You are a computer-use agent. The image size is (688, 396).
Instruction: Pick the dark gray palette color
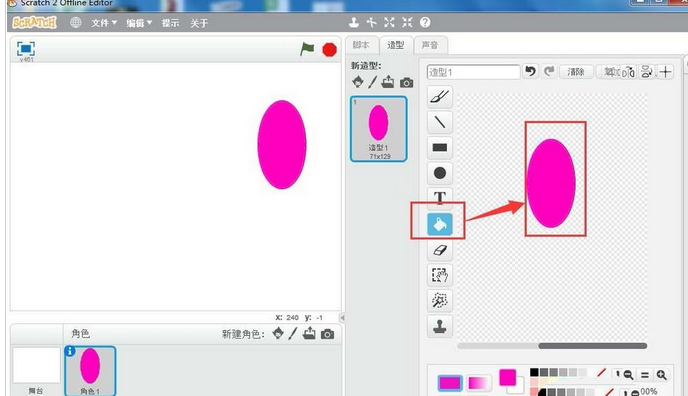(544, 372)
